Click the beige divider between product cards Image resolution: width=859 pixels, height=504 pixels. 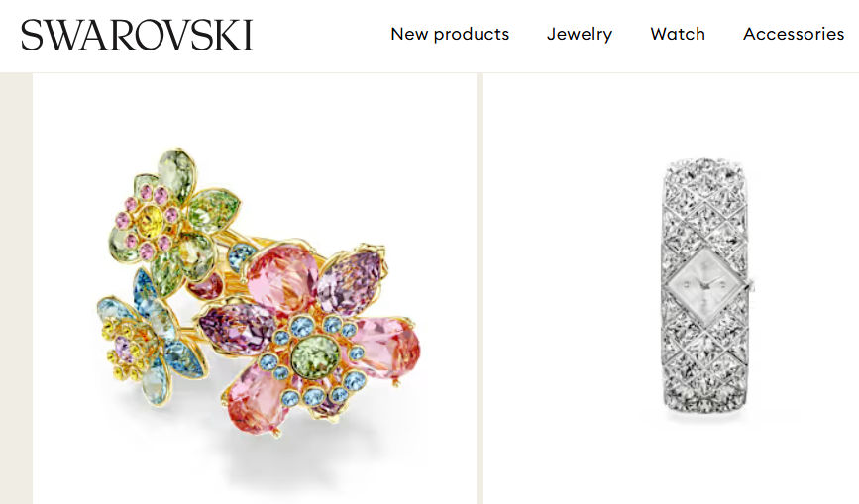click(x=480, y=288)
